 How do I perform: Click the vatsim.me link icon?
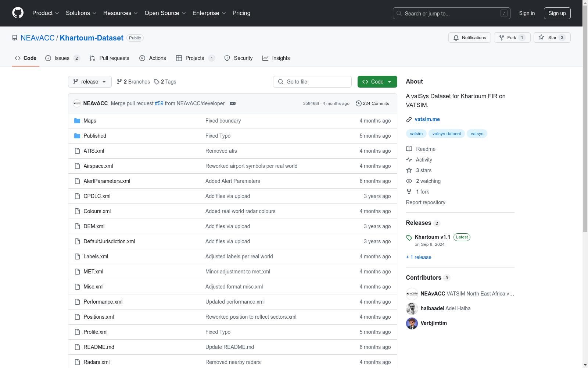click(x=409, y=120)
